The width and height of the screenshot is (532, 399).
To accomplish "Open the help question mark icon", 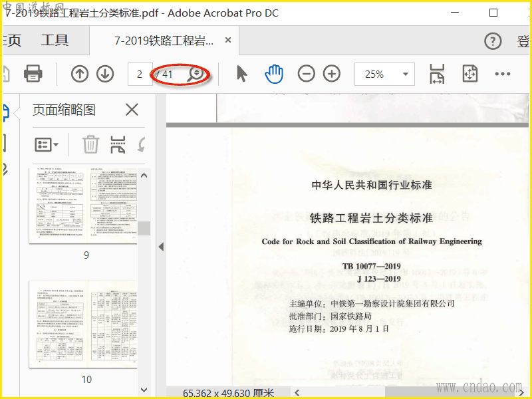I will pos(493,41).
